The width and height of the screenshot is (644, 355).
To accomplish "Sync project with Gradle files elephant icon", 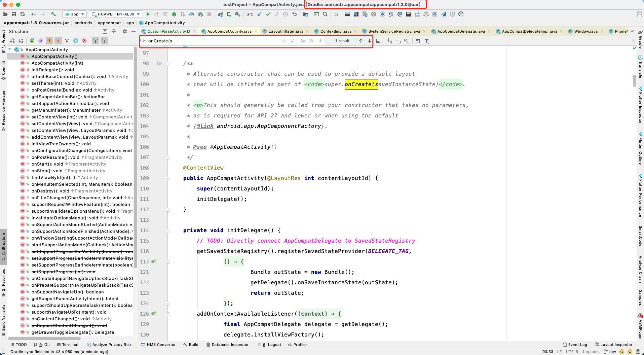I will [x=220, y=14].
